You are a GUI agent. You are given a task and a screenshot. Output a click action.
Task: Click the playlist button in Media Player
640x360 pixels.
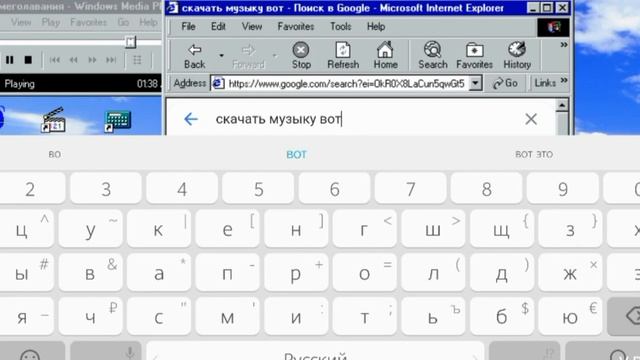137,60
